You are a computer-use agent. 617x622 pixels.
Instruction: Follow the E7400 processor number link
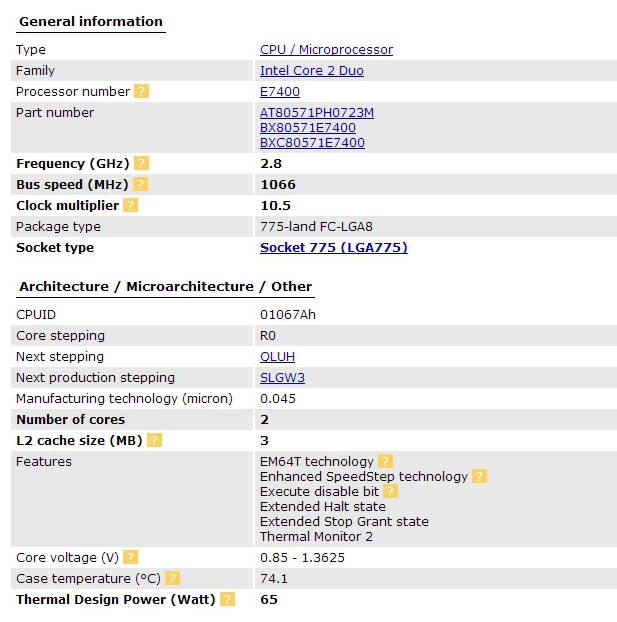pos(280,92)
